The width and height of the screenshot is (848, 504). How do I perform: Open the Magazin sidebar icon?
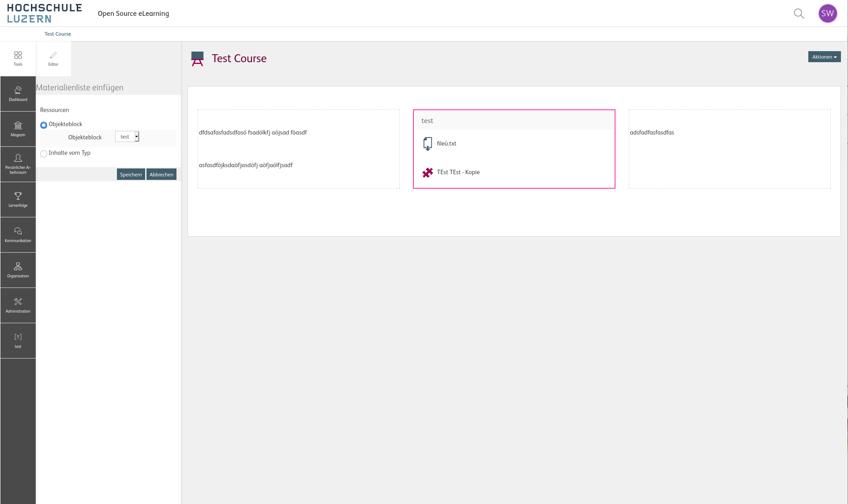(x=18, y=129)
